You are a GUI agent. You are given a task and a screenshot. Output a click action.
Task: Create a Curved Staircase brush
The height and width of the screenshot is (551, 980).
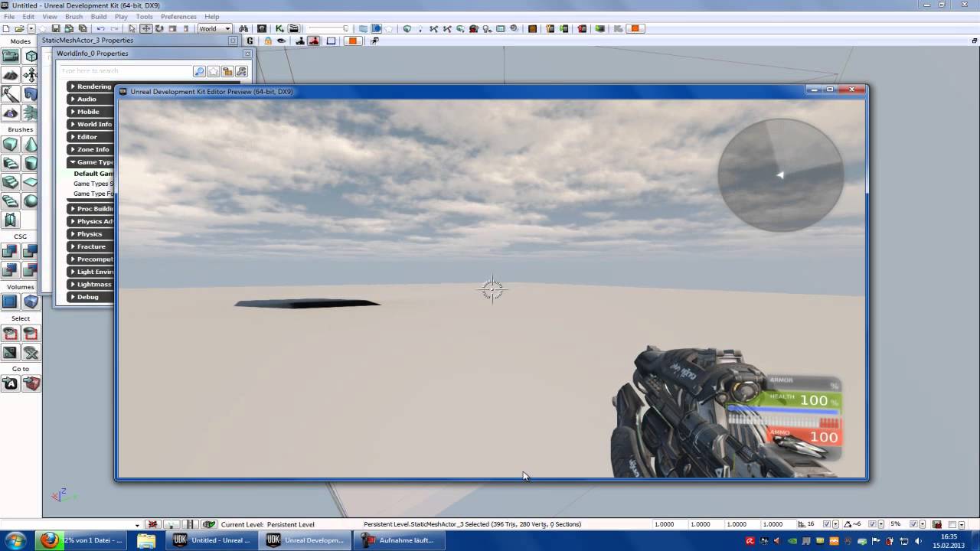(10, 163)
